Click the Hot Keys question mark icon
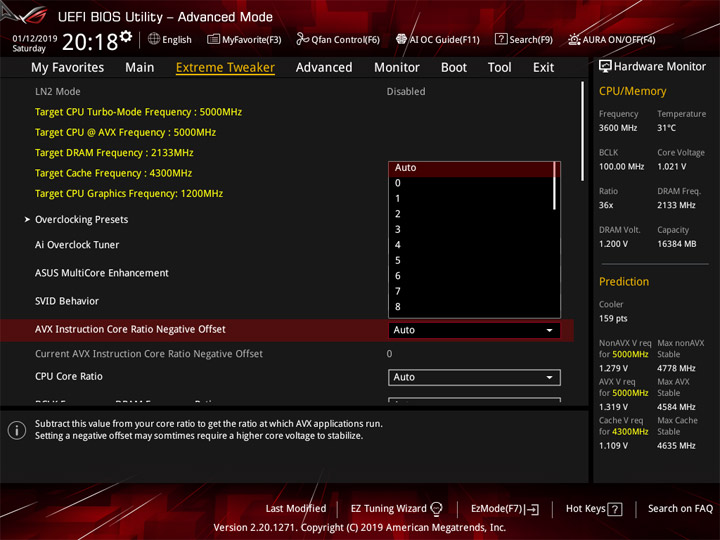Viewport: 720px width, 540px height. pos(615,509)
